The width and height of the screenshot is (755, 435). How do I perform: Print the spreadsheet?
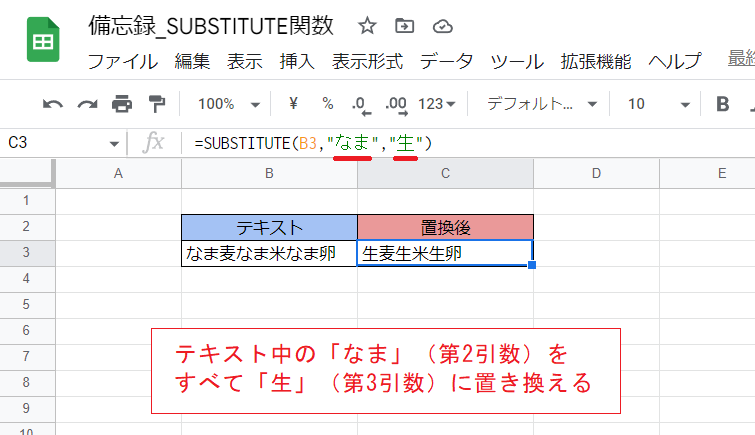click(x=122, y=104)
